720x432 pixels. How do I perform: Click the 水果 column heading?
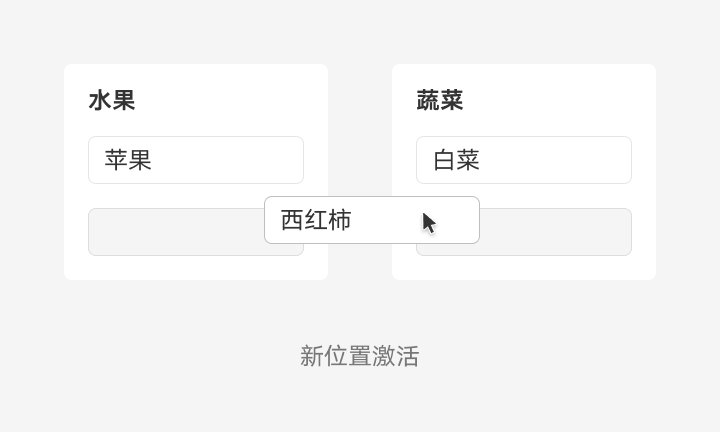[x=112, y=100]
